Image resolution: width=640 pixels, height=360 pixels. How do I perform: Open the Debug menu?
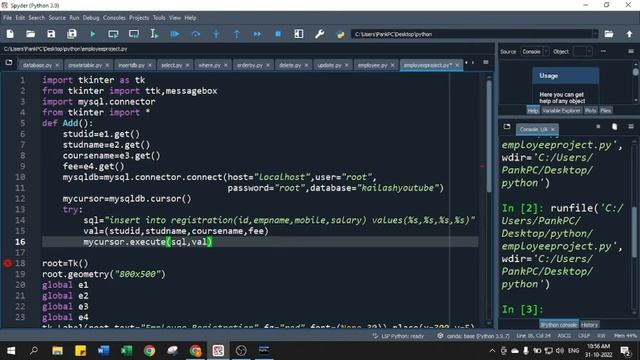[x=91, y=18]
